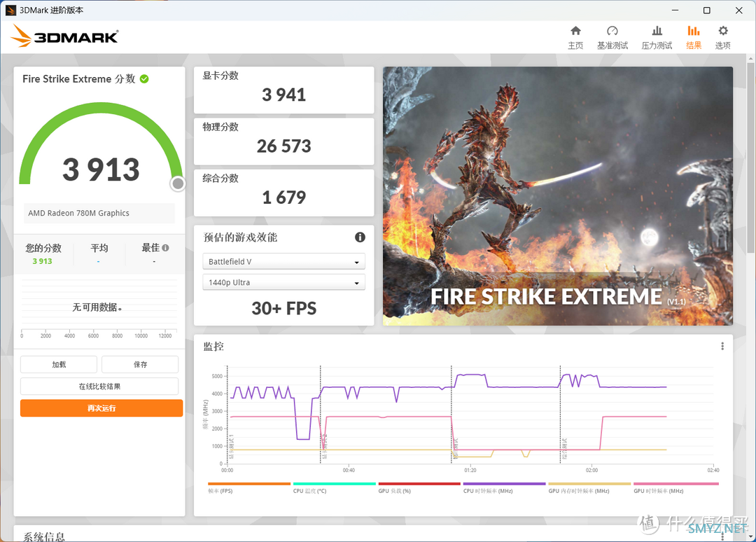
Task: Click the physics score 26 573
Action: tap(284, 146)
